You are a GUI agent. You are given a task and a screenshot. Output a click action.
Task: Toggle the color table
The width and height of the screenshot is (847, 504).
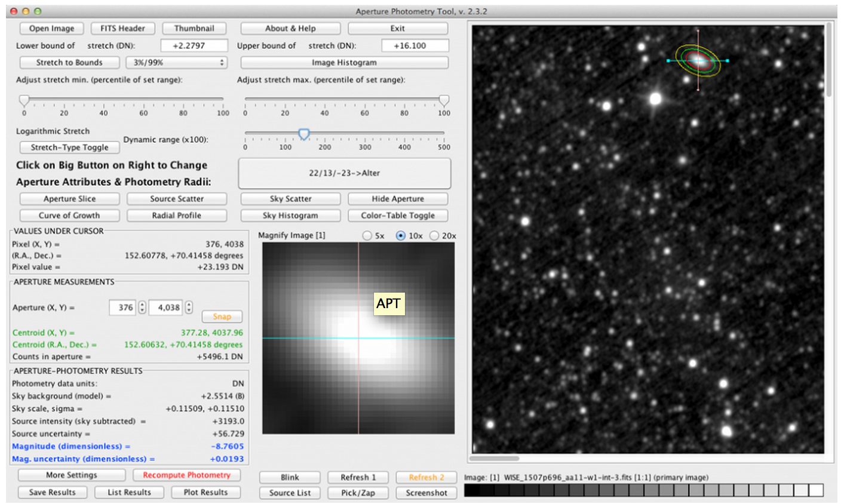[x=398, y=215]
